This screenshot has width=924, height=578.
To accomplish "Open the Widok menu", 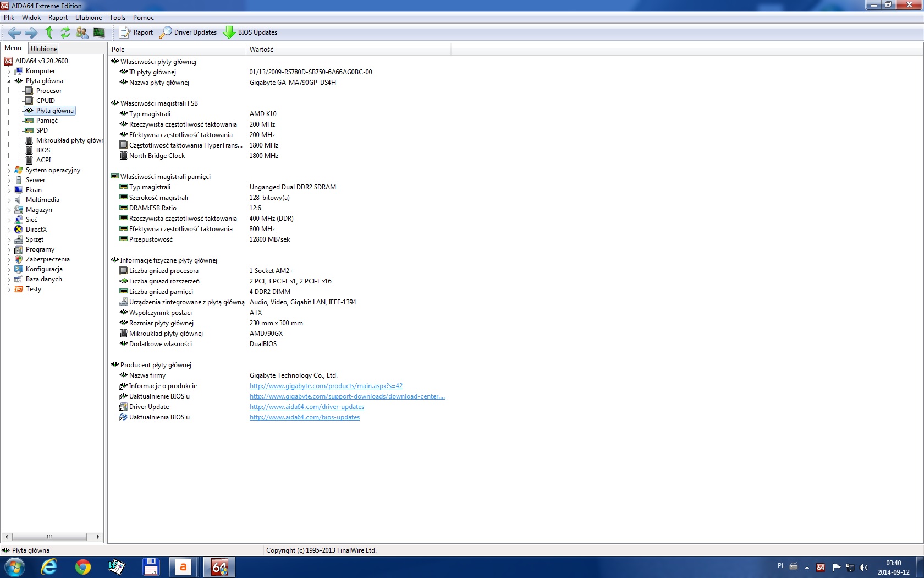I will [x=31, y=18].
